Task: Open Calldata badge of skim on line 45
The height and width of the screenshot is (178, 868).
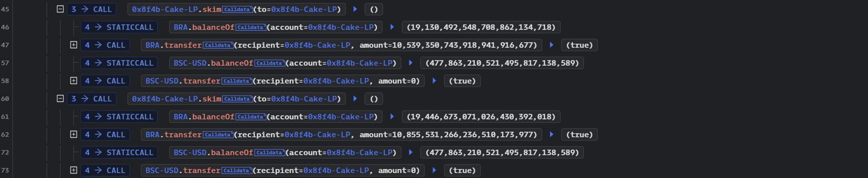Action: click(x=237, y=10)
